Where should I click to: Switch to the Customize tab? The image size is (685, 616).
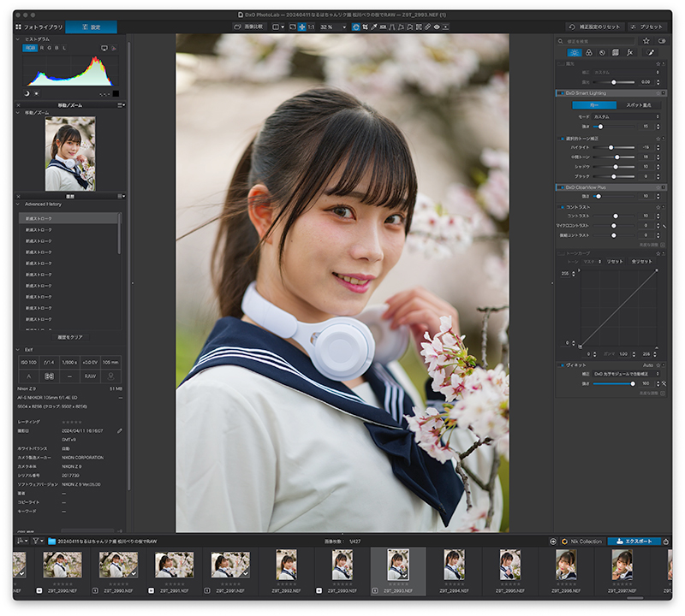tap(92, 27)
